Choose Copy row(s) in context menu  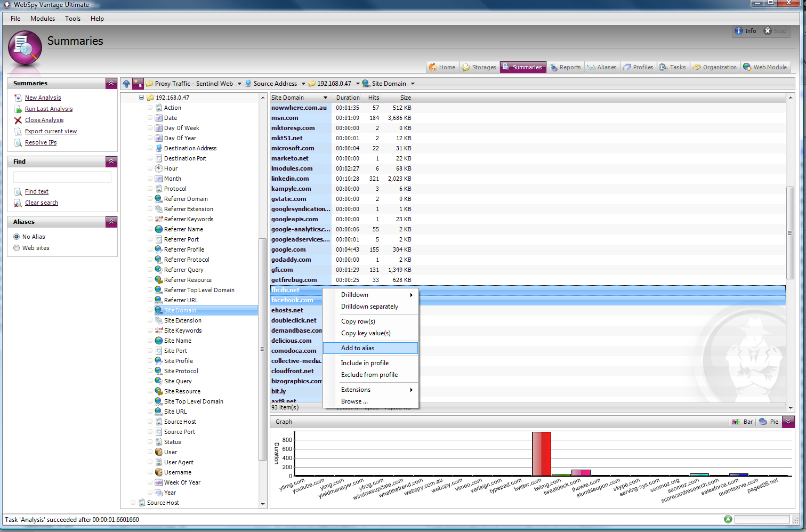[370, 321]
